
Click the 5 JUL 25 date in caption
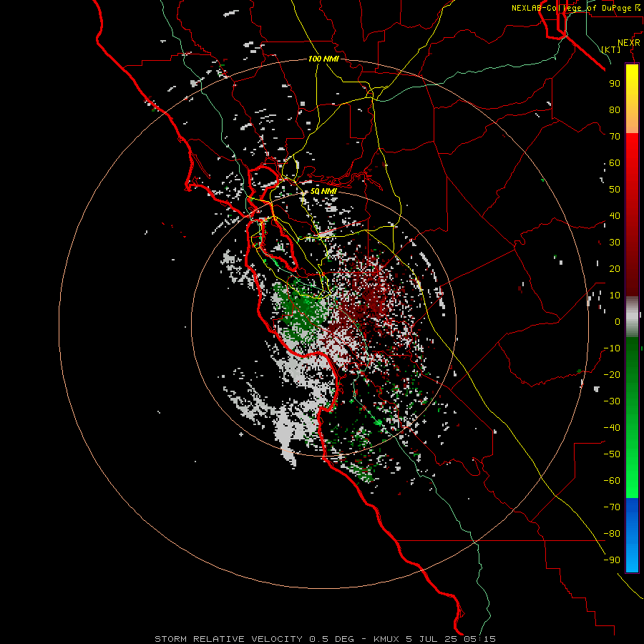tap(434, 639)
